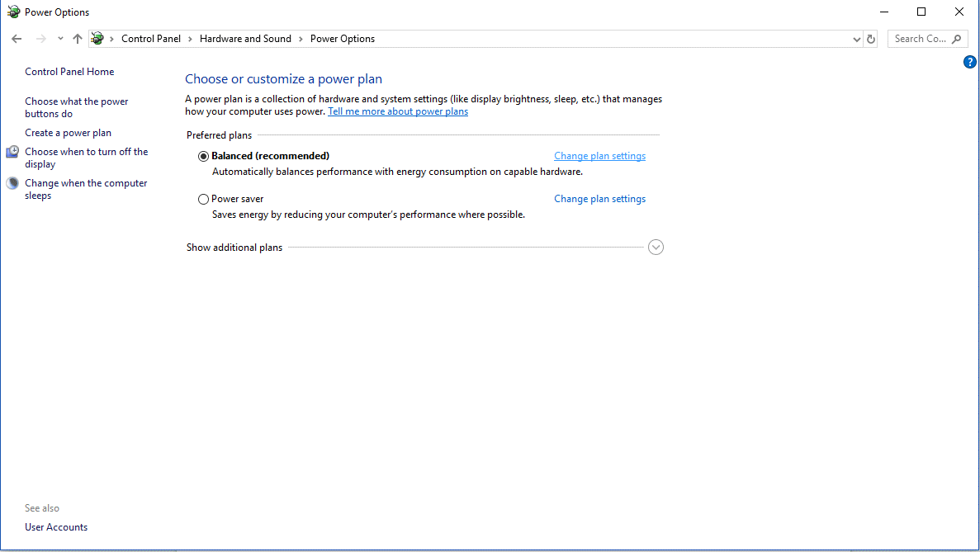Screen dimensions: 980x552
Task: Click the Show additional plans label
Action: [234, 248]
